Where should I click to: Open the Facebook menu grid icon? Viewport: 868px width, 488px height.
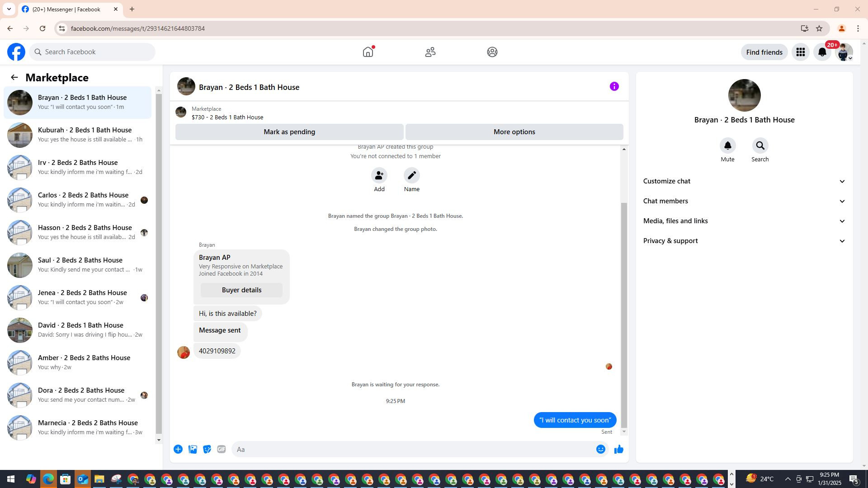click(x=801, y=52)
